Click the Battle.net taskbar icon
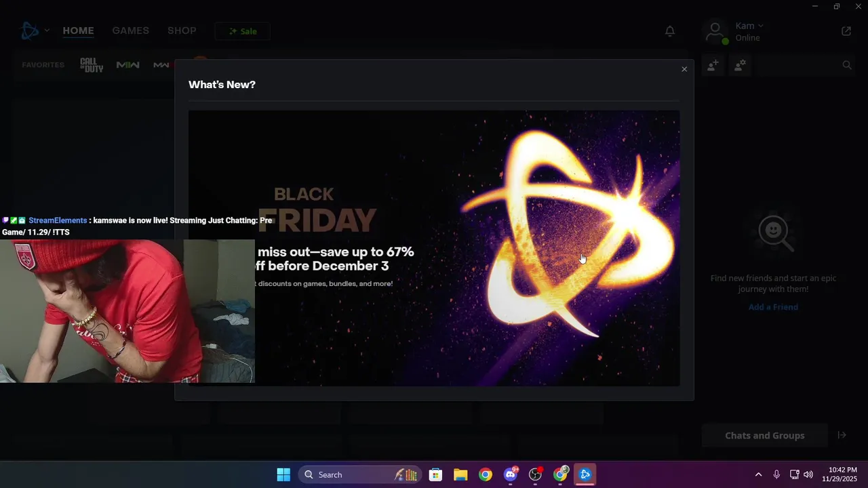 coord(585,474)
